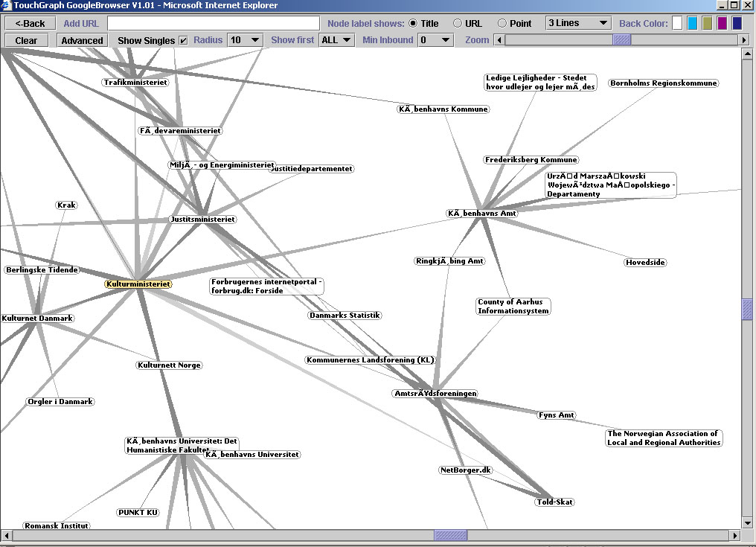Screen dimensions: 756x547
Task: Click the Internet Explorer title bar icon
Action: click(x=5, y=5)
